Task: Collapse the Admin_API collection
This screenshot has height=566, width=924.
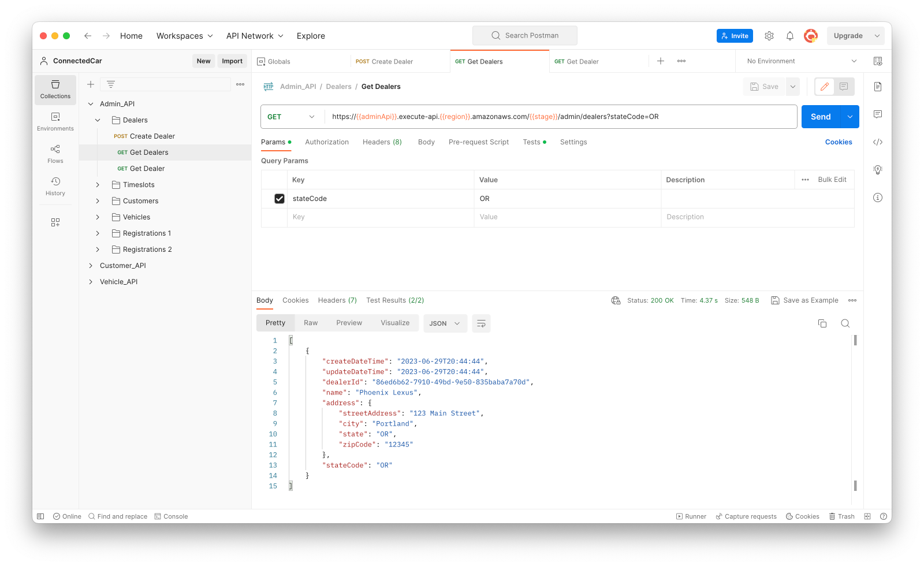Action: pos(91,104)
